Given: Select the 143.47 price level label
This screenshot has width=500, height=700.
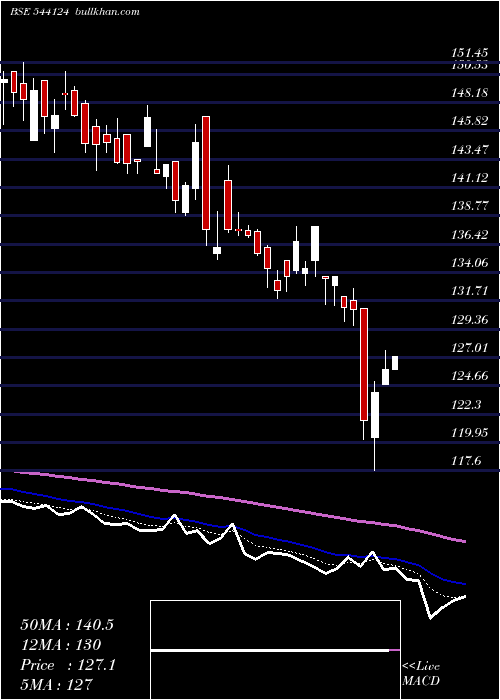Looking at the screenshot, I should click(469, 150).
